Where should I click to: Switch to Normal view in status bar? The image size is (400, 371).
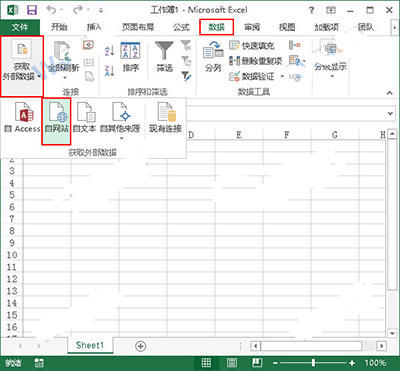(206, 363)
